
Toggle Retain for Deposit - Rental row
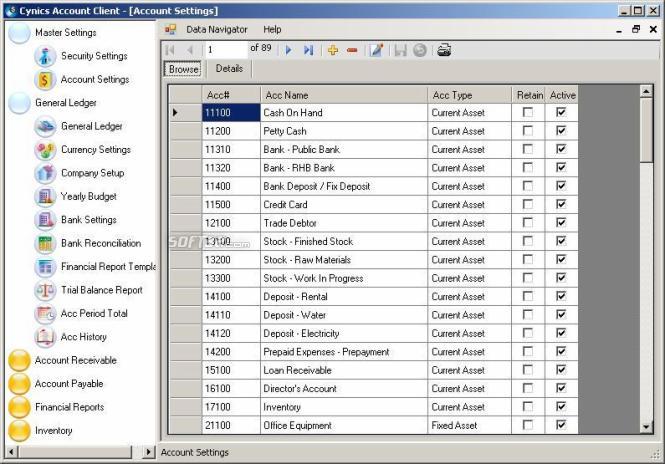(528, 296)
